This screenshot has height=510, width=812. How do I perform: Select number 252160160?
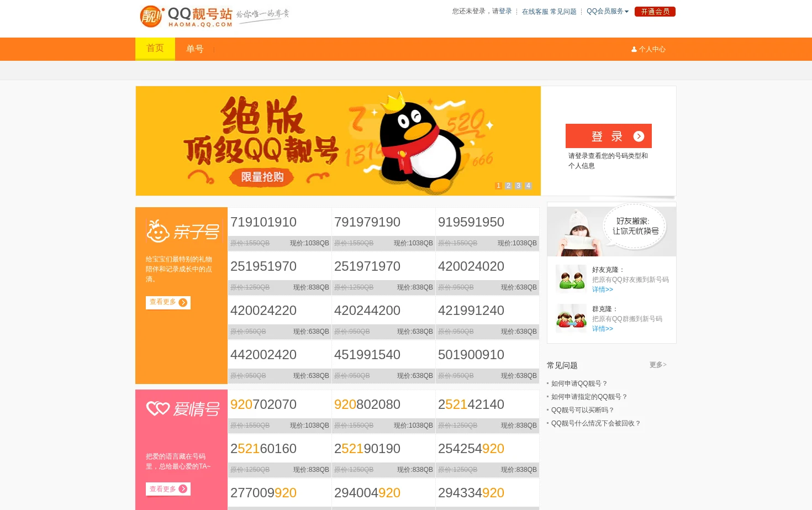[x=263, y=449]
